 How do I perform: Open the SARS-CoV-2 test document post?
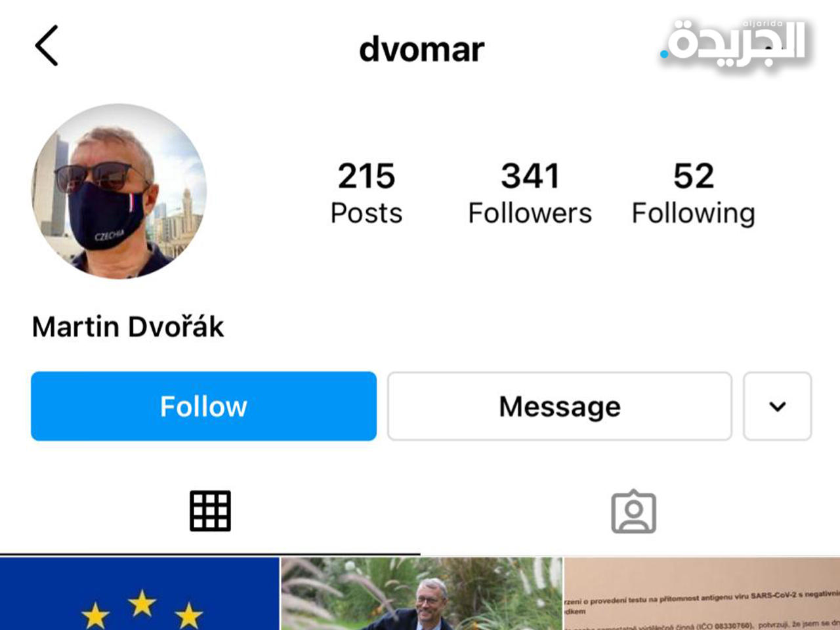[702, 594]
